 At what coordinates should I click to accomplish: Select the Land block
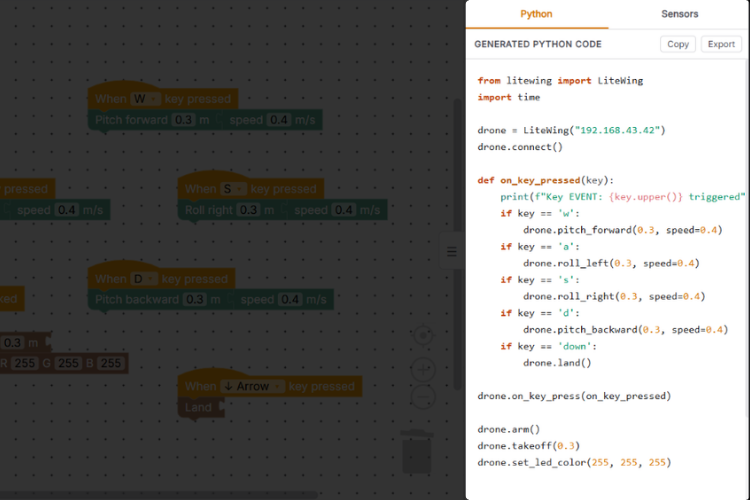pos(198,408)
